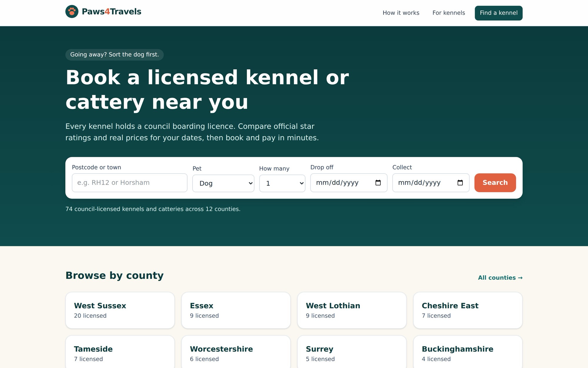Click the 'Browse by county' heading
This screenshot has height=368, width=588.
114,276
